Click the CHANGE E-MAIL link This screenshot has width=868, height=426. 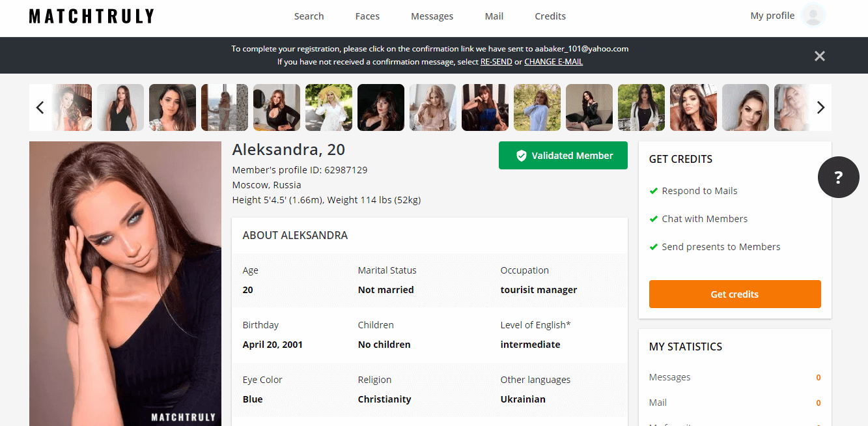click(x=553, y=62)
